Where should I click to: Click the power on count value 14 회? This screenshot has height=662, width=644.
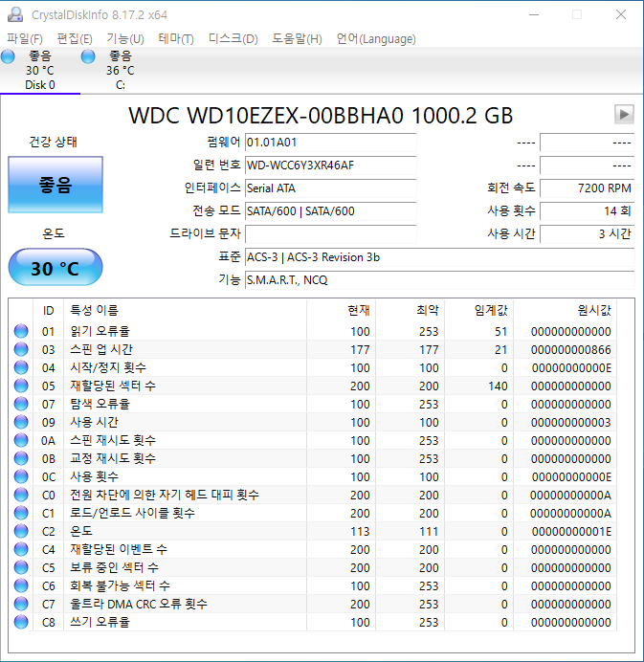click(587, 210)
